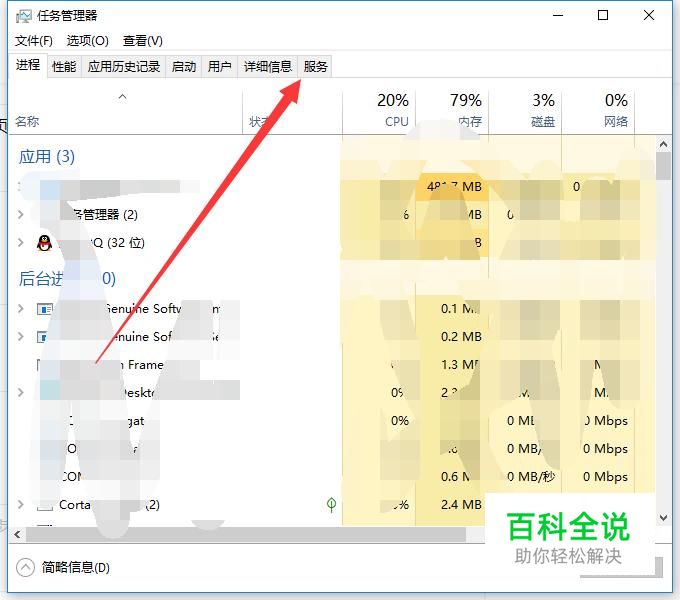
Task: Select the 进程 tab
Action: click(x=28, y=65)
